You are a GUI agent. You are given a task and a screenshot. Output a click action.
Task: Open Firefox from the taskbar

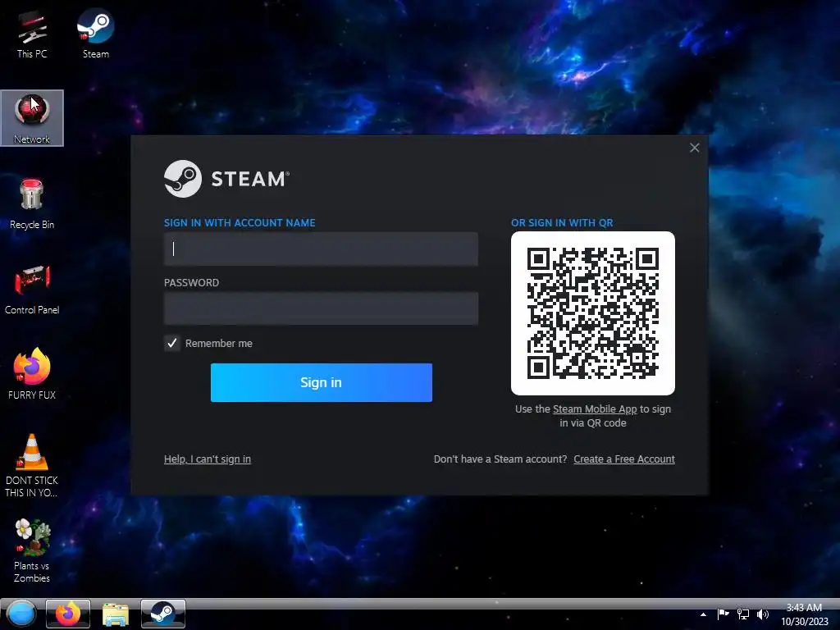point(68,614)
